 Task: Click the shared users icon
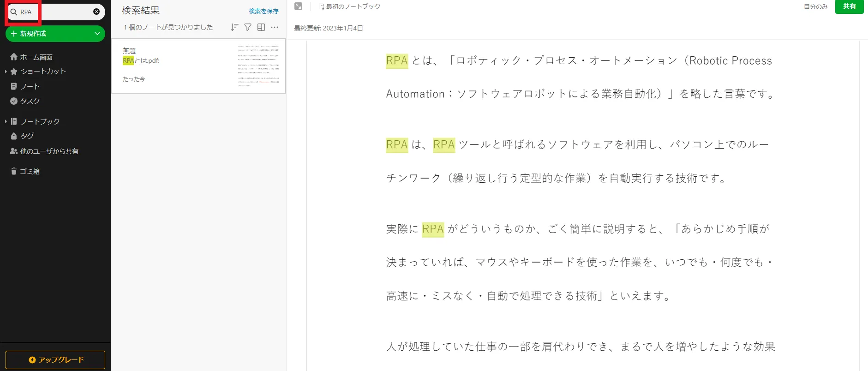(x=14, y=151)
